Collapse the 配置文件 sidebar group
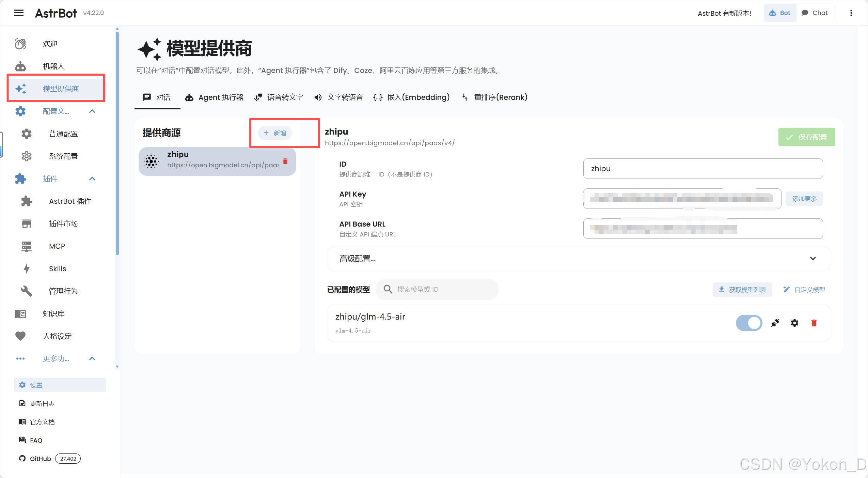This screenshot has height=478, width=868. point(92,111)
